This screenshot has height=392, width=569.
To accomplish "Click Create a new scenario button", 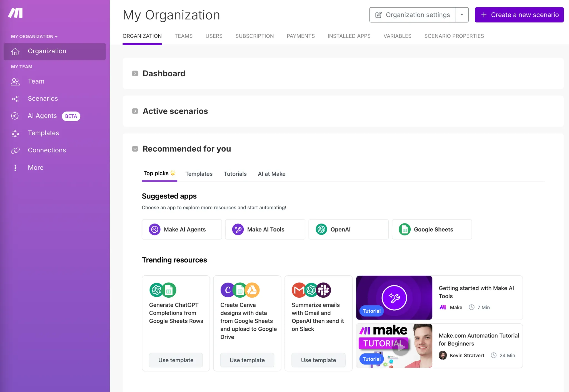I will click(x=519, y=15).
